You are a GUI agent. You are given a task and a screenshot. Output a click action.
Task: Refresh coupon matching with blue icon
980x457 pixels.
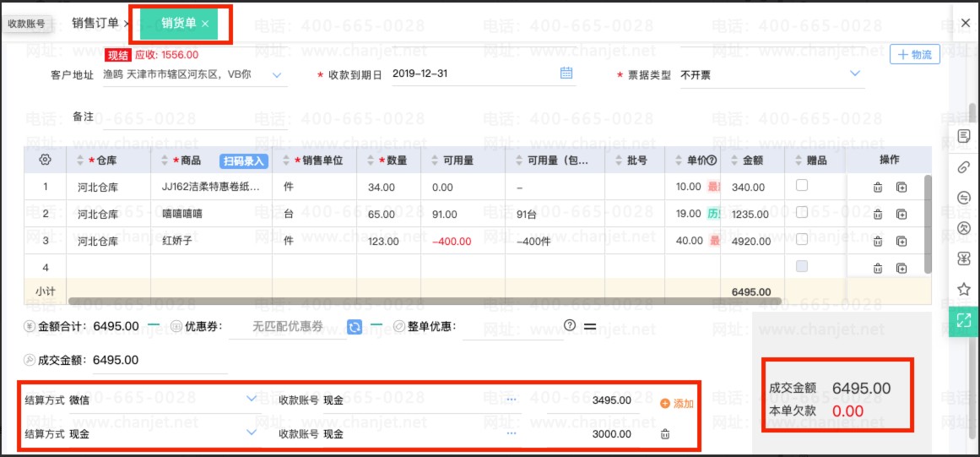(355, 326)
